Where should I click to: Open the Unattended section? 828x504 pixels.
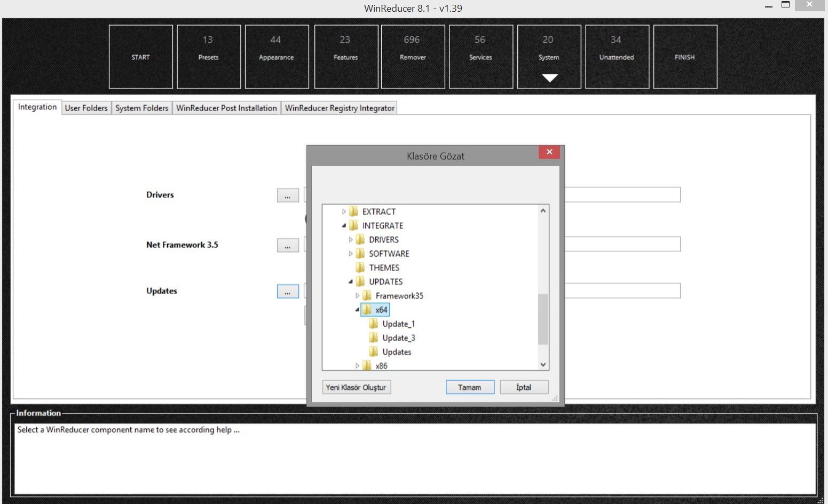click(617, 57)
